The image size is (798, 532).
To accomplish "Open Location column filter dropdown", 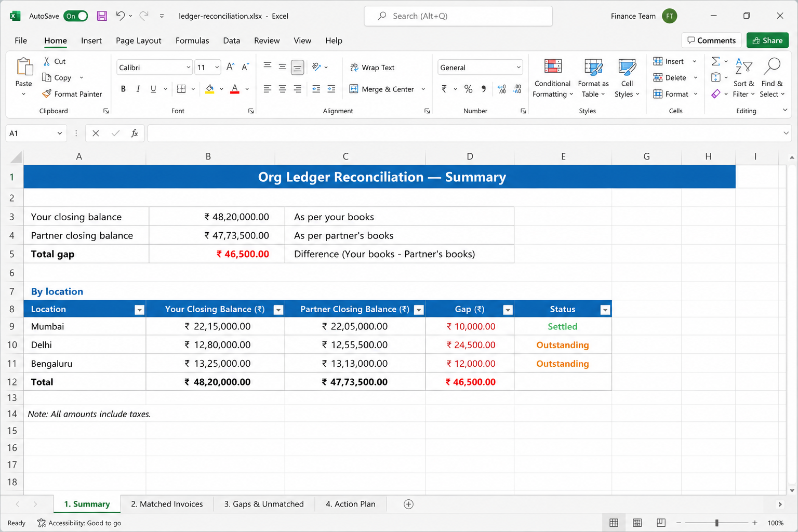I will coord(139,310).
